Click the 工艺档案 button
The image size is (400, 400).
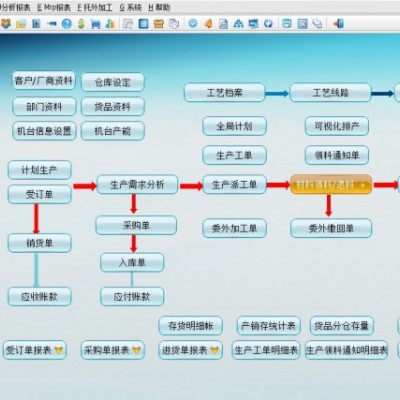point(224,92)
